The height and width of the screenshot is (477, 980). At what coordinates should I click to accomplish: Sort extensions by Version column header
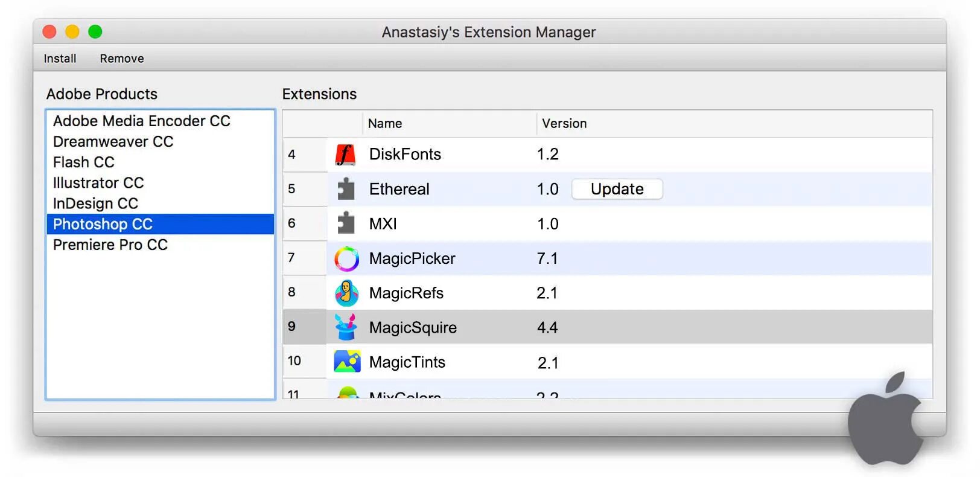pyautogui.click(x=564, y=124)
